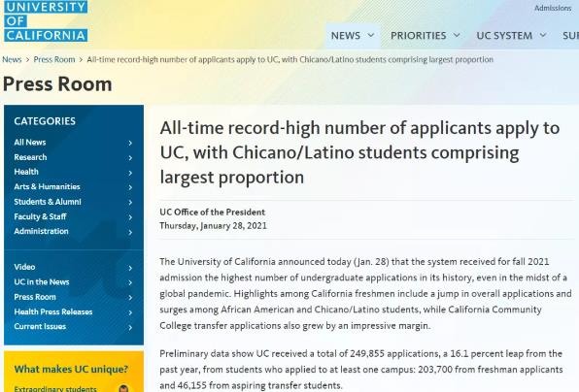Click the What makes UC unique? heading

click(71, 369)
